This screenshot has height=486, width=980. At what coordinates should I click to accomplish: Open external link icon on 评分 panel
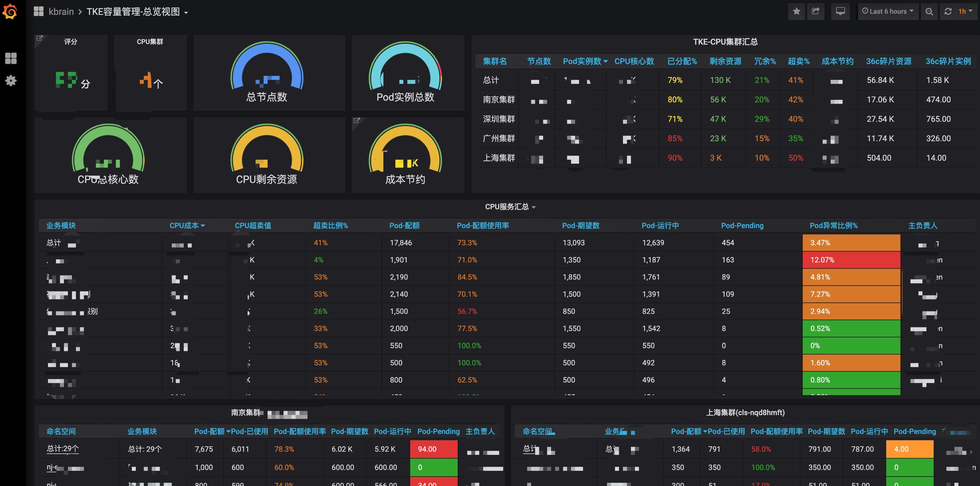tap(39, 38)
